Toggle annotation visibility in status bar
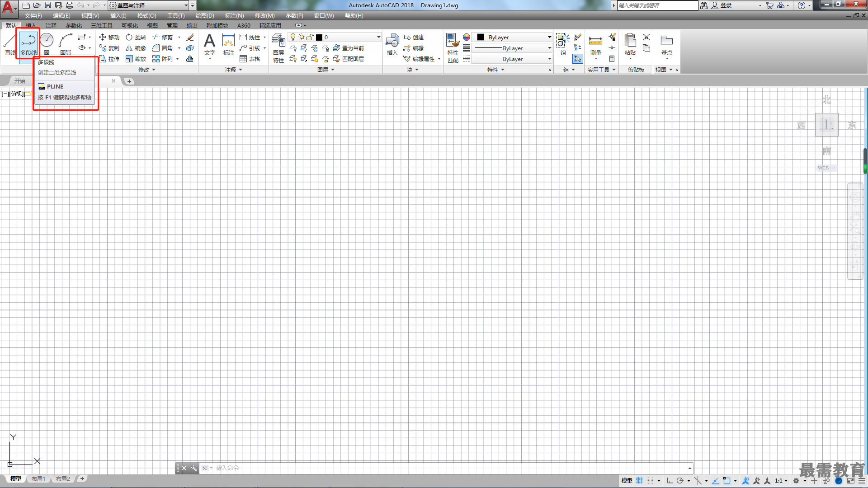The width and height of the screenshot is (868, 488). pyautogui.click(x=746, y=480)
